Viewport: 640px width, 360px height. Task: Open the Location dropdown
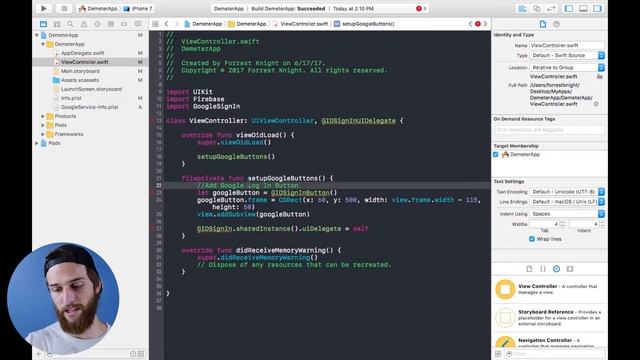567,67
